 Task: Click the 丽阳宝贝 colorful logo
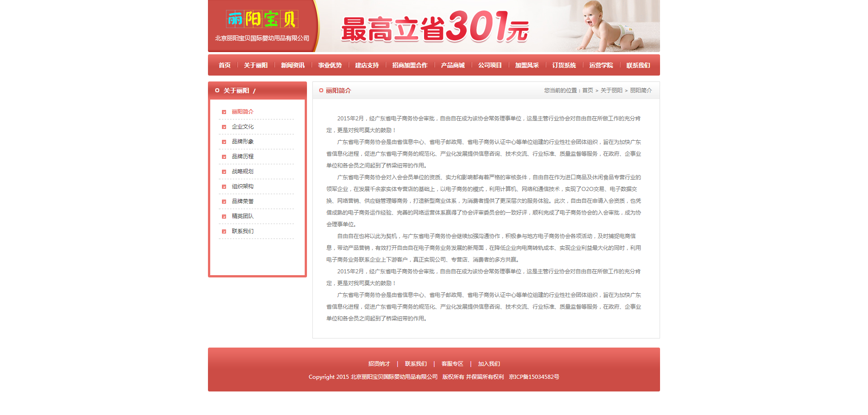[x=262, y=19]
